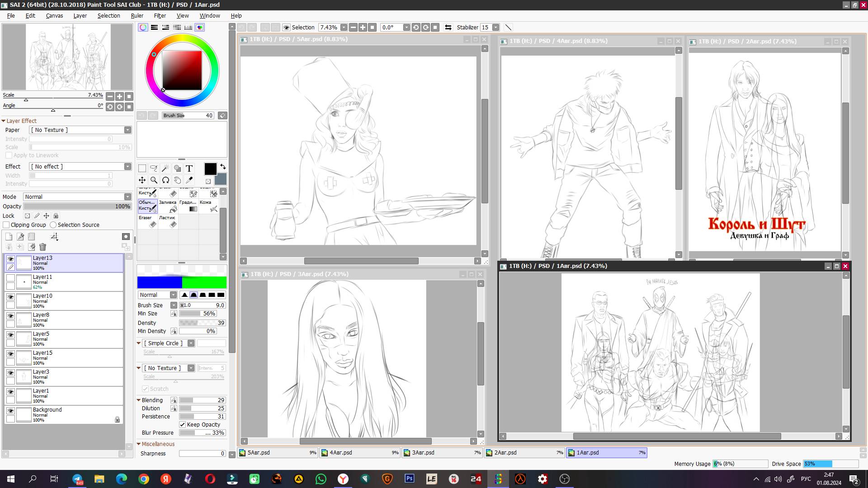This screenshot has width=868, height=488.
Task: Select the rectangular Selection tool
Action: tap(142, 169)
